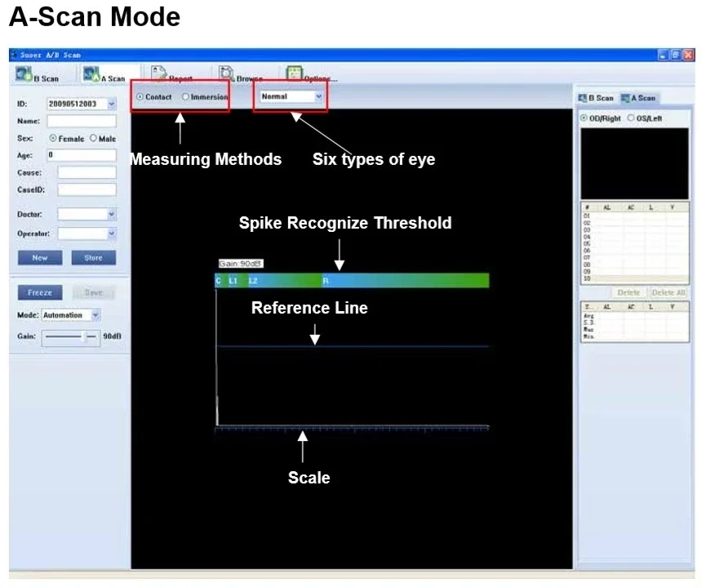Switch to the A Scan tab in right panel
Screen dimensions: 702x588
click(638, 98)
